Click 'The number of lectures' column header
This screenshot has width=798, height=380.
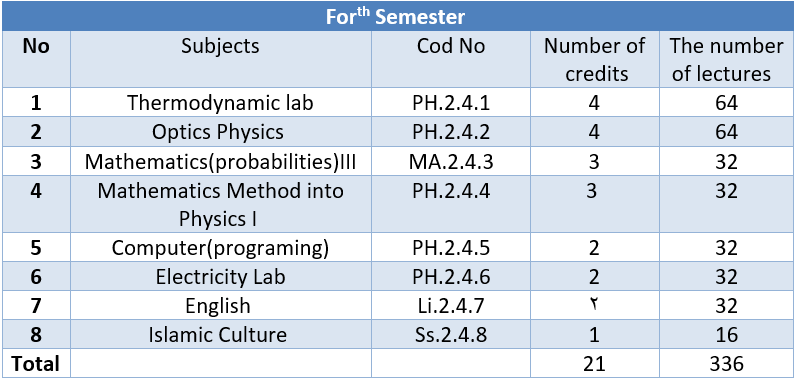[x=726, y=60]
